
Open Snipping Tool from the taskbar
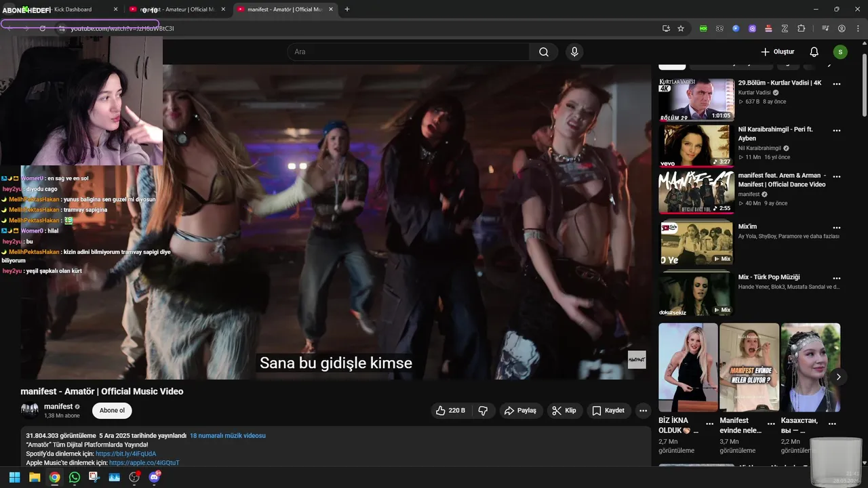[94, 477]
